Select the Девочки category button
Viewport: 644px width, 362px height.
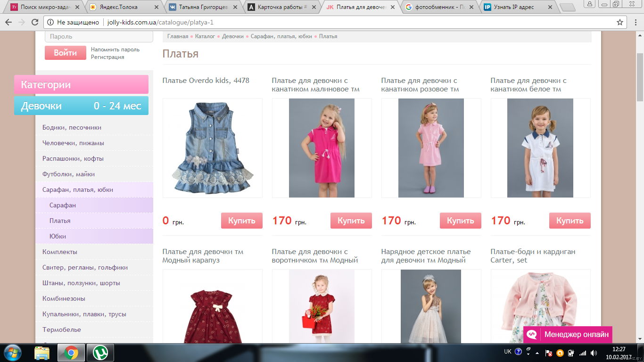point(41,106)
